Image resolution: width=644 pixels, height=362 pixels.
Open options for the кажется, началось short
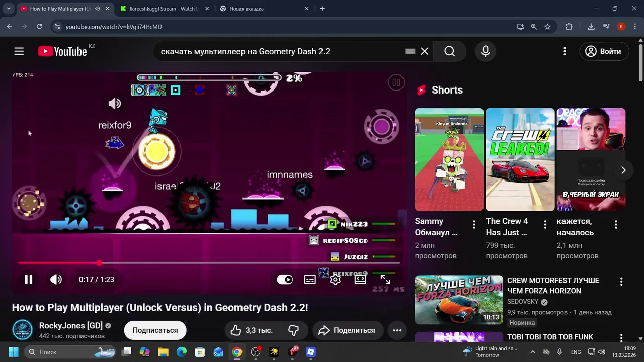pyautogui.click(x=616, y=224)
